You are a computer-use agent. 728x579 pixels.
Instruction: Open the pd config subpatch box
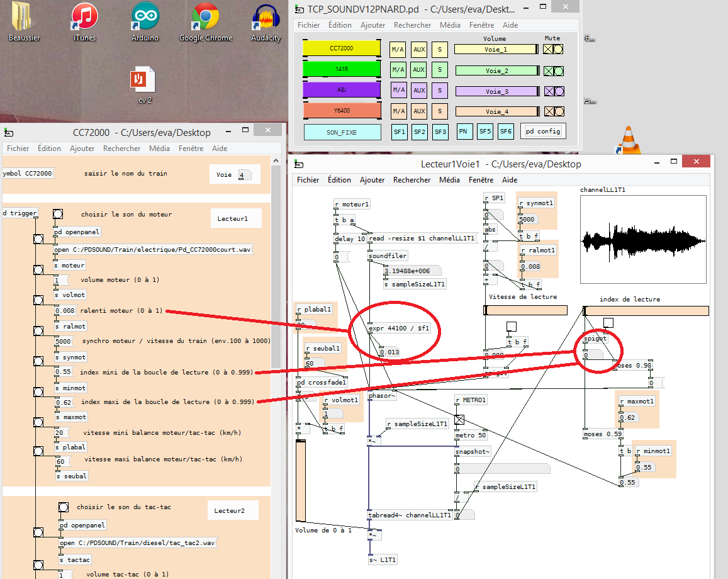click(543, 132)
